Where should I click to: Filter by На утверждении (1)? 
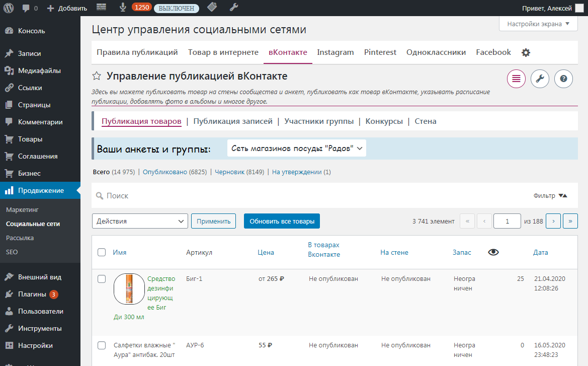[301, 172]
